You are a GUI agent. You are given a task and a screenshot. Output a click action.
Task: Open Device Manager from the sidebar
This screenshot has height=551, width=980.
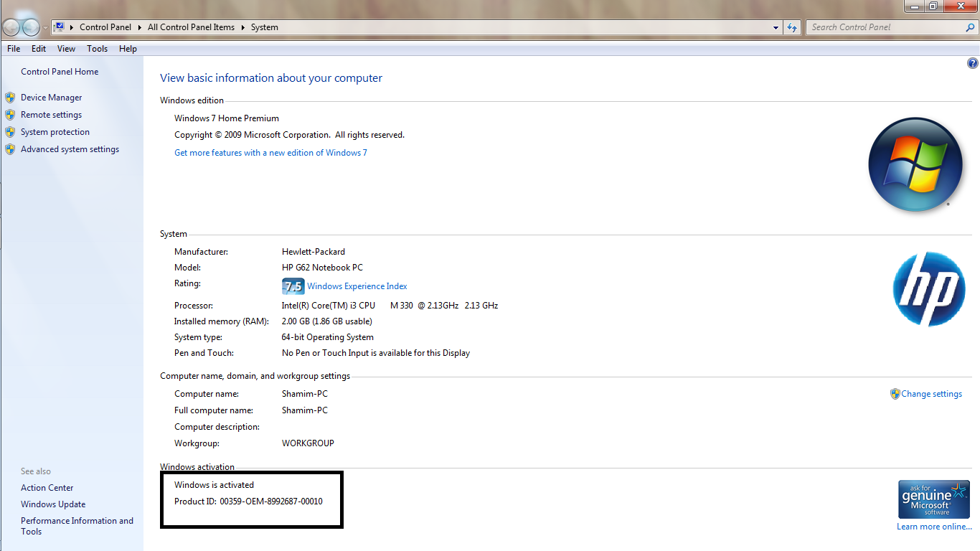pyautogui.click(x=51, y=97)
